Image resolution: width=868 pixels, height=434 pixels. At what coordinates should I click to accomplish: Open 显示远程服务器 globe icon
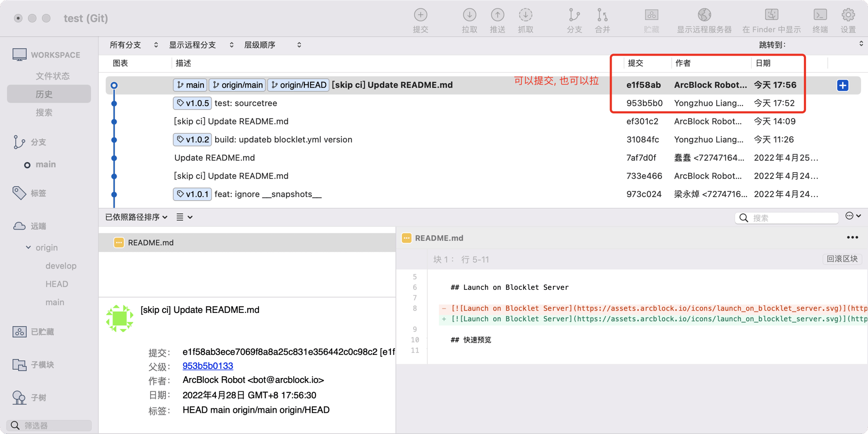[x=704, y=15]
